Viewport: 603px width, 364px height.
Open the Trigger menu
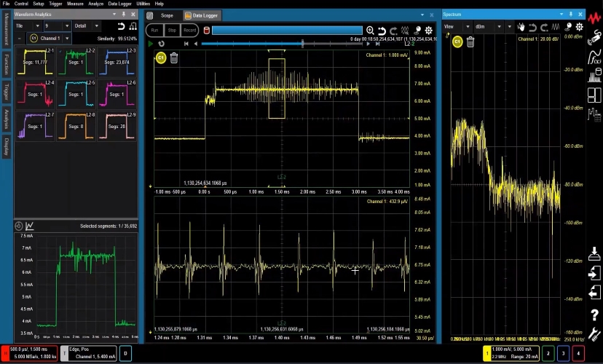click(x=55, y=4)
